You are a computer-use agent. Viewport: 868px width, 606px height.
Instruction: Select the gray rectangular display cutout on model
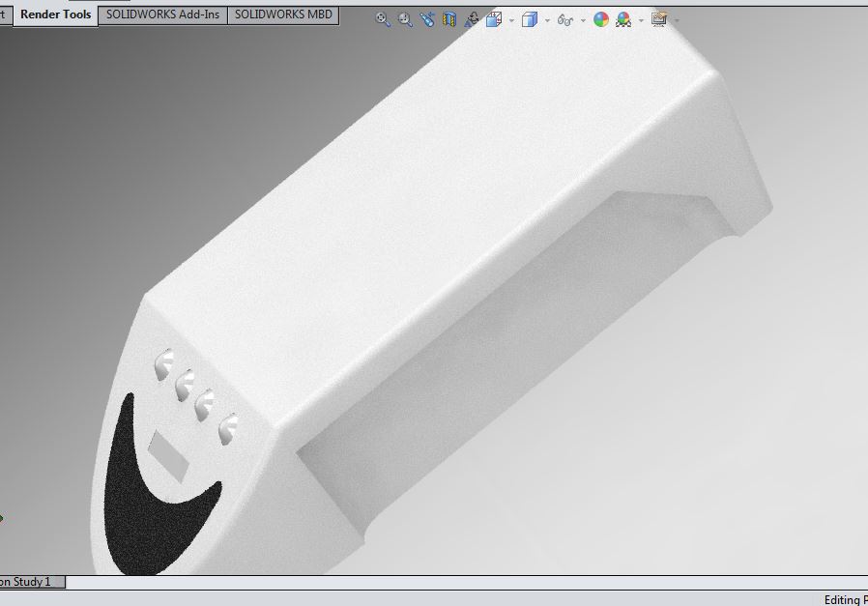[x=168, y=456]
